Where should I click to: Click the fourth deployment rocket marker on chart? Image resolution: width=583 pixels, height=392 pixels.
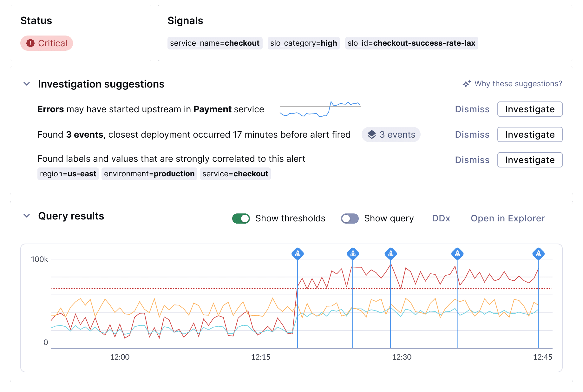click(x=457, y=254)
